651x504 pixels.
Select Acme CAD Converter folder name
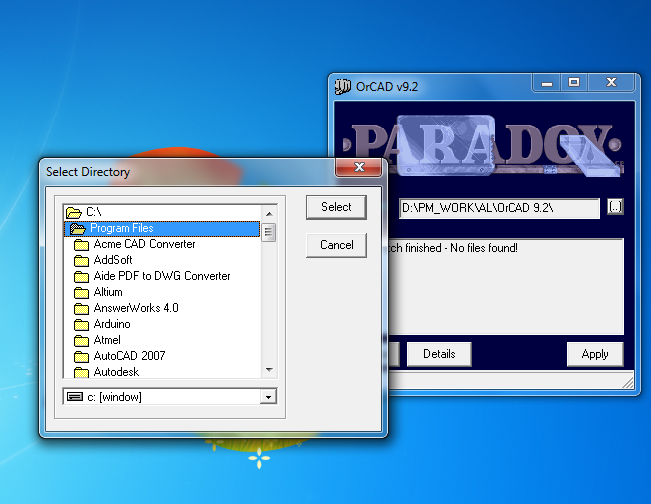(144, 244)
